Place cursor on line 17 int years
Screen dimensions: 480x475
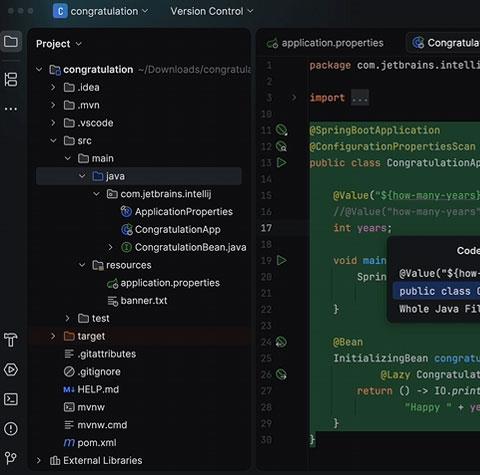pyautogui.click(x=362, y=228)
